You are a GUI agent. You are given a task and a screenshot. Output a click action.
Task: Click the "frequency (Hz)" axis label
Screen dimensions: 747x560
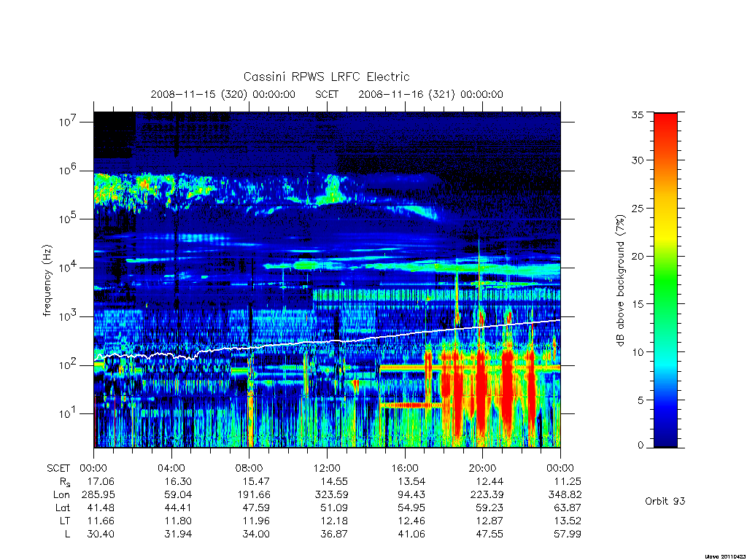point(47,281)
